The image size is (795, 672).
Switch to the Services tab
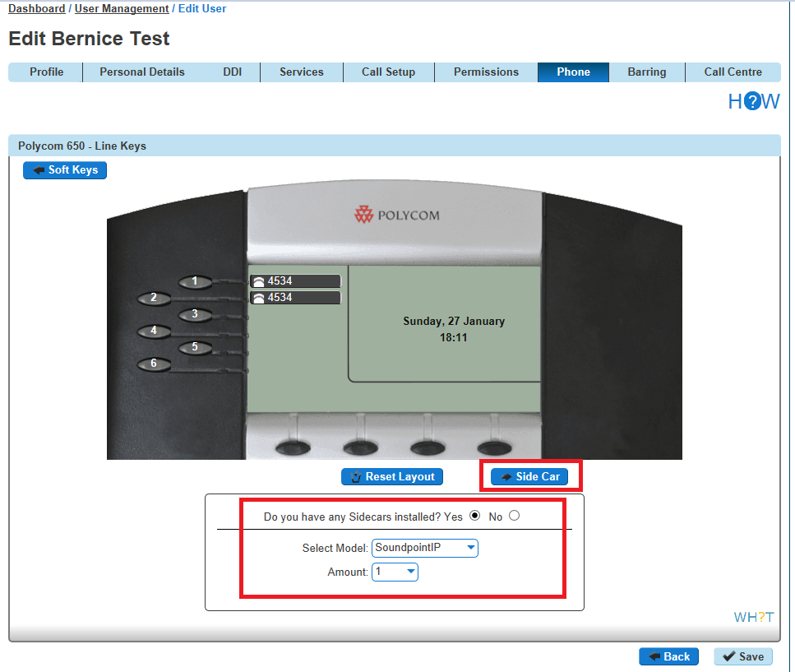pyautogui.click(x=302, y=72)
